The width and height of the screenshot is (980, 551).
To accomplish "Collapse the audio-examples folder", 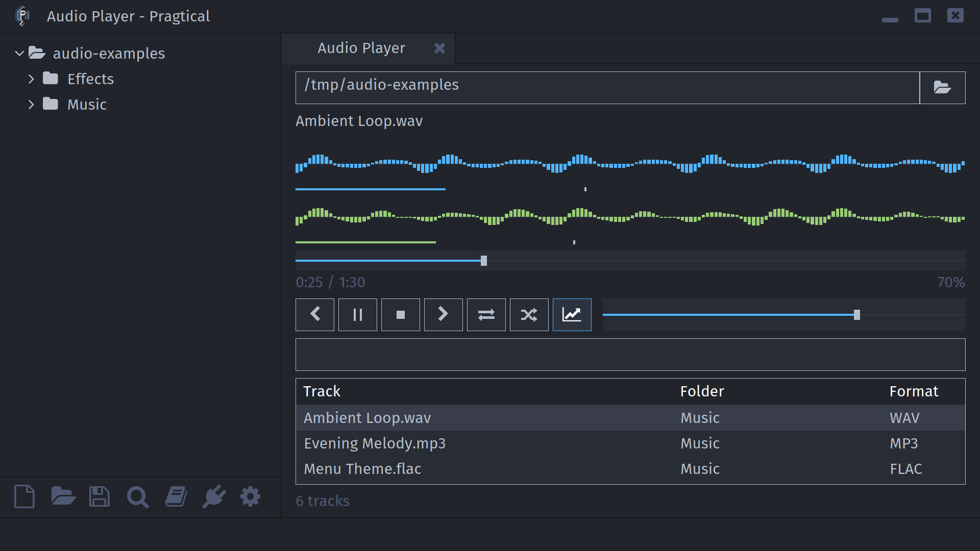I will point(19,53).
